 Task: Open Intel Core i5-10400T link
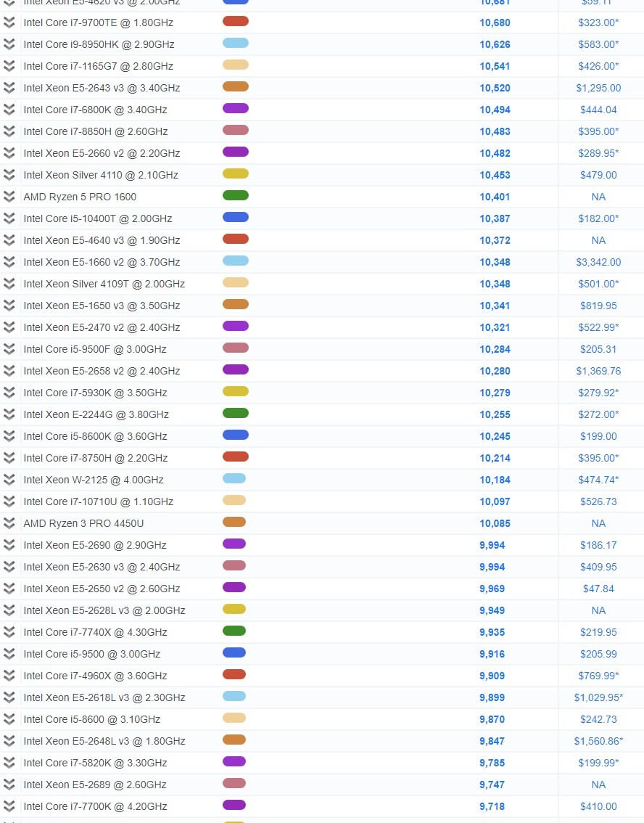(98, 218)
